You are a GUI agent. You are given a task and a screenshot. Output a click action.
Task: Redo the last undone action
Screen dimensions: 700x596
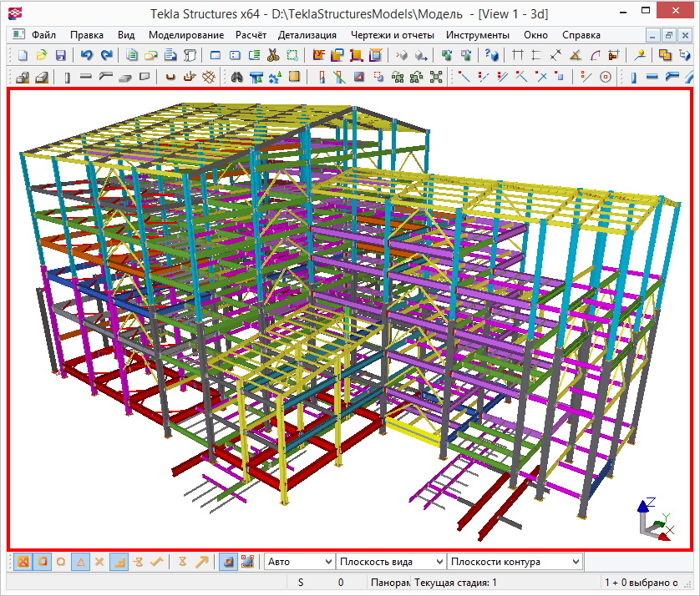pyautogui.click(x=107, y=55)
